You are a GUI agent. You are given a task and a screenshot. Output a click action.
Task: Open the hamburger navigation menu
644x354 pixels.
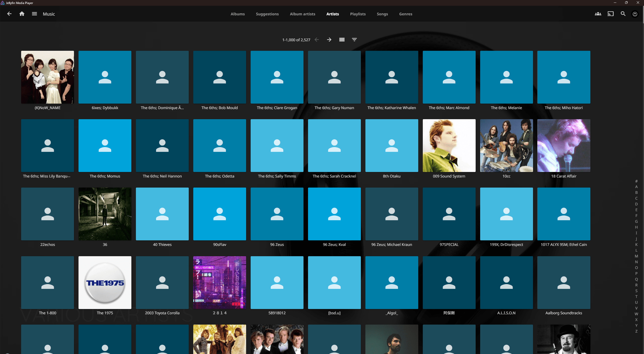point(34,14)
